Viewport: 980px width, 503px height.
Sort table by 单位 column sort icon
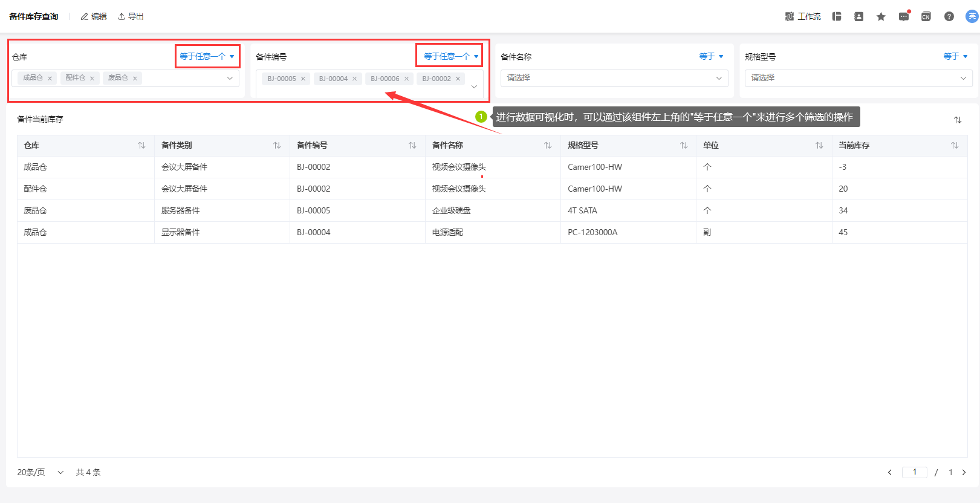click(x=819, y=145)
